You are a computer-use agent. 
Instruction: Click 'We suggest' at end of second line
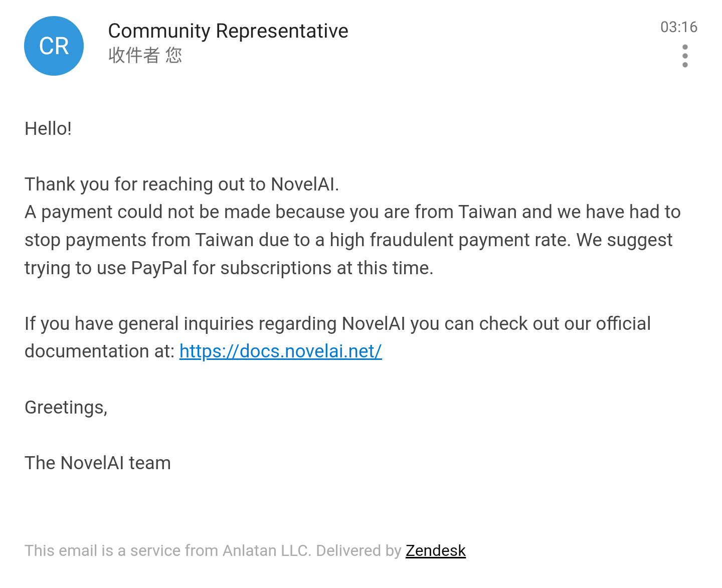coord(624,240)
